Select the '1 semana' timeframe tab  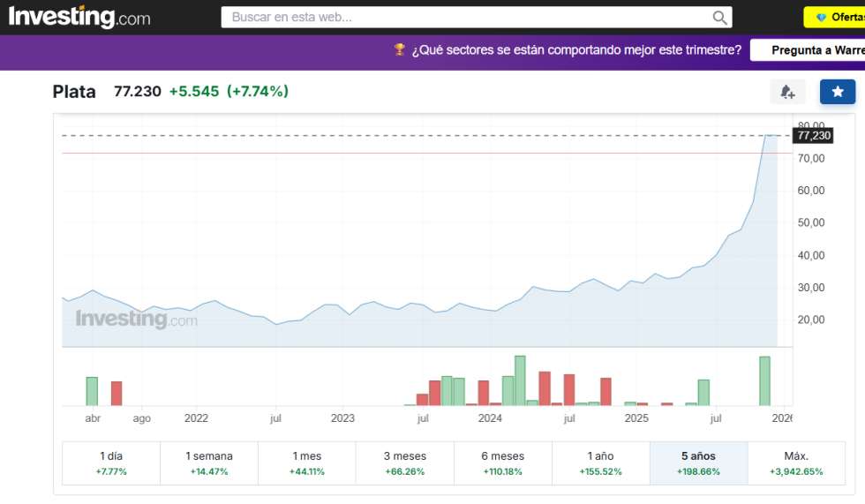pyautogui.click(x=209, y=463)
